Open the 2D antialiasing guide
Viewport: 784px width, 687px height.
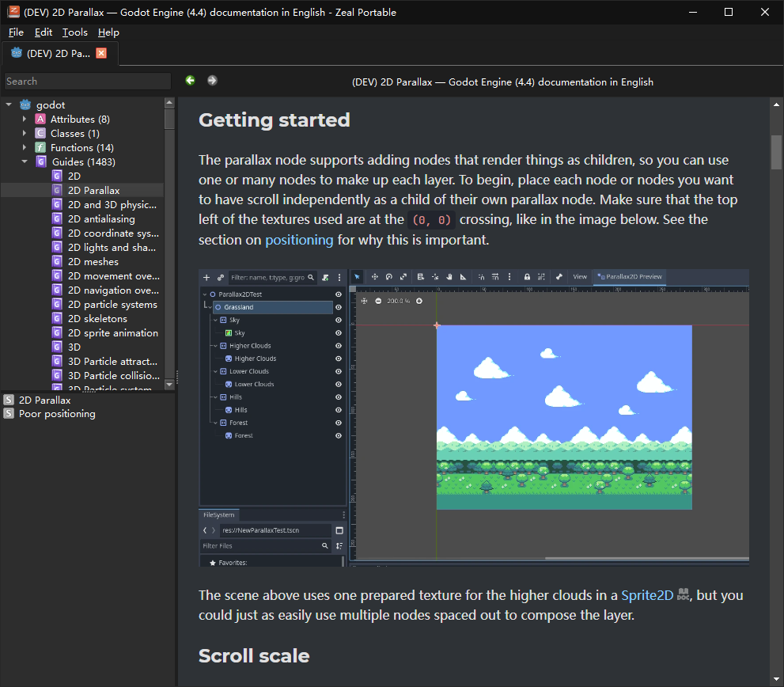[101, 218]
